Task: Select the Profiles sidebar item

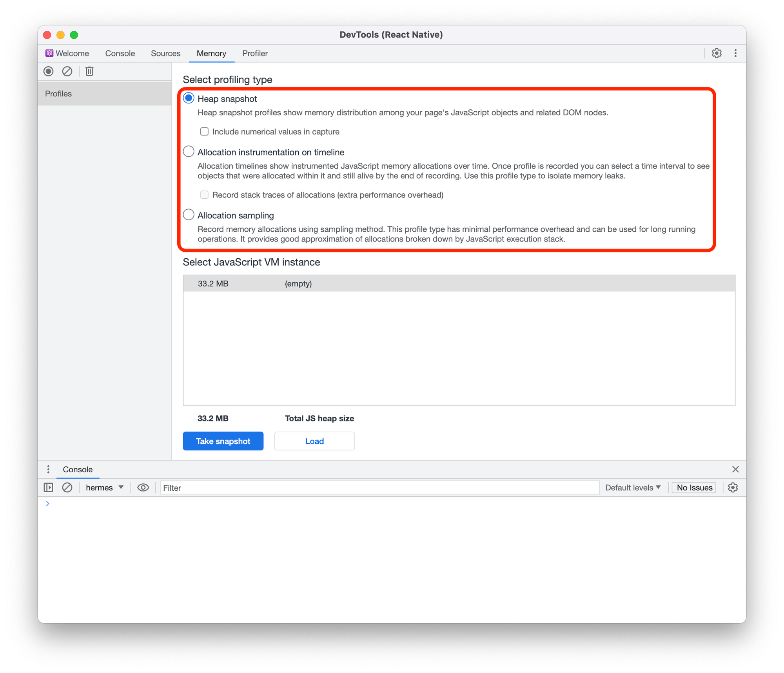Action: pos(105,93)
